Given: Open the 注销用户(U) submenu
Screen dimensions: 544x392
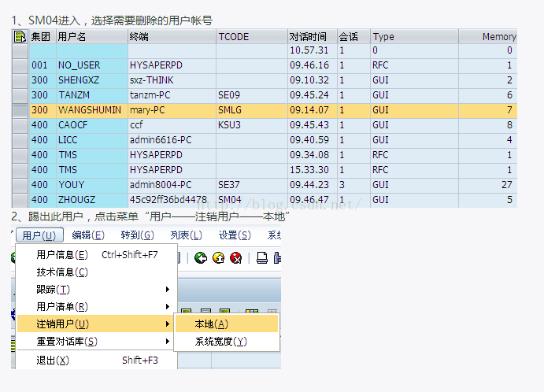Looking at the screenshot, I should coord(94,324).
